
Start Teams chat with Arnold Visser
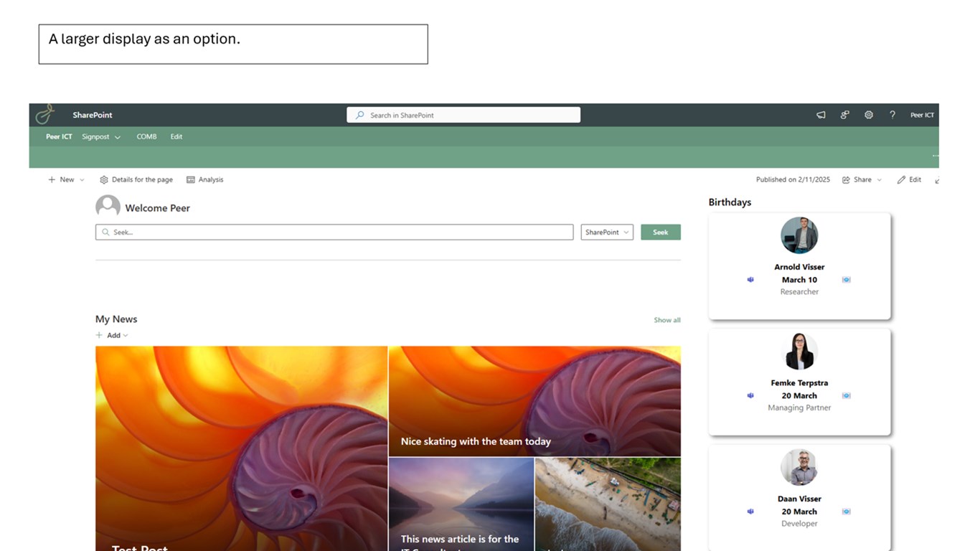[750, 280]
